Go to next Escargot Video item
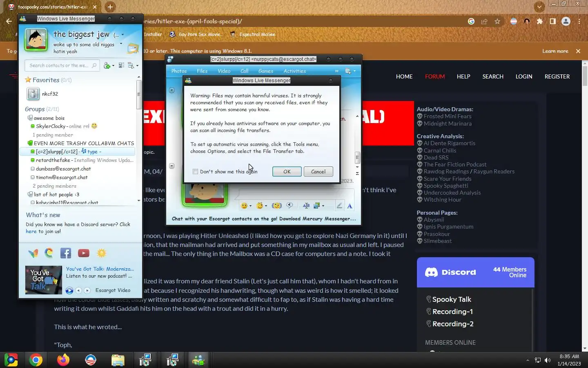 coord(87,290)
